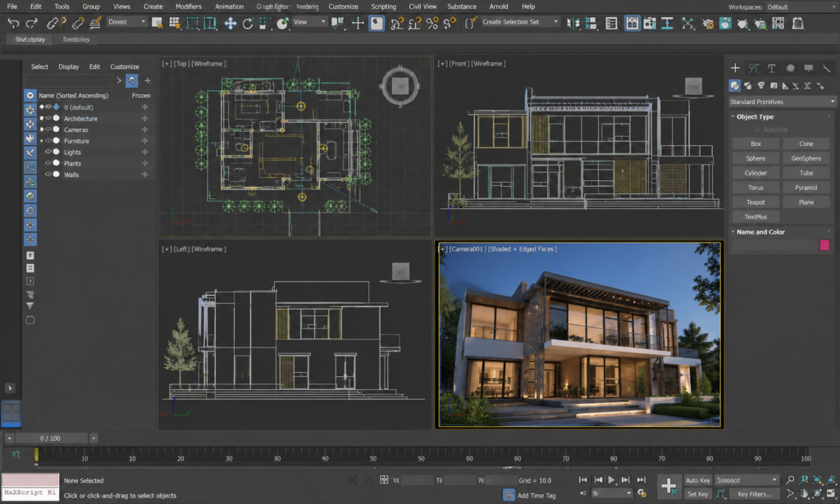Activate the Select and Move tool
840x504 pixels.
coord(231,23)
